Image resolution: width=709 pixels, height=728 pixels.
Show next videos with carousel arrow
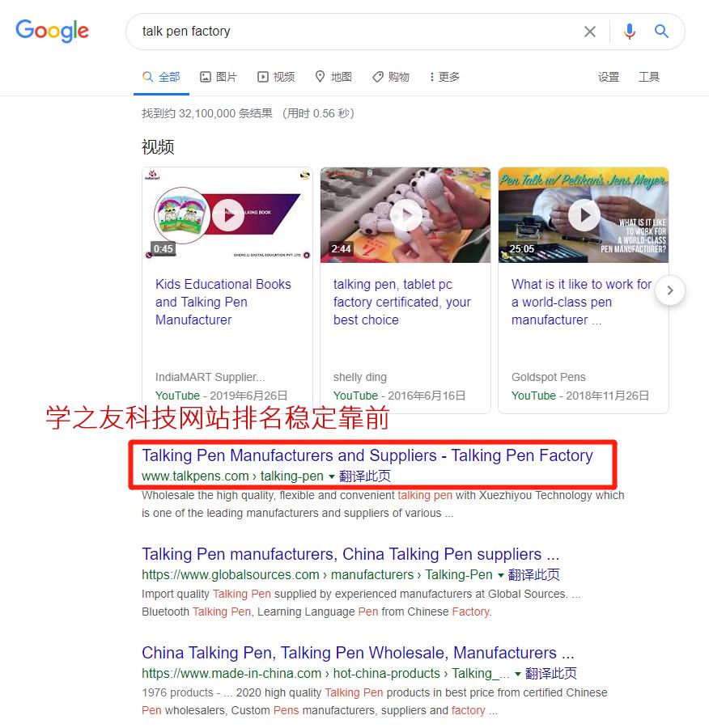point(669,290)
